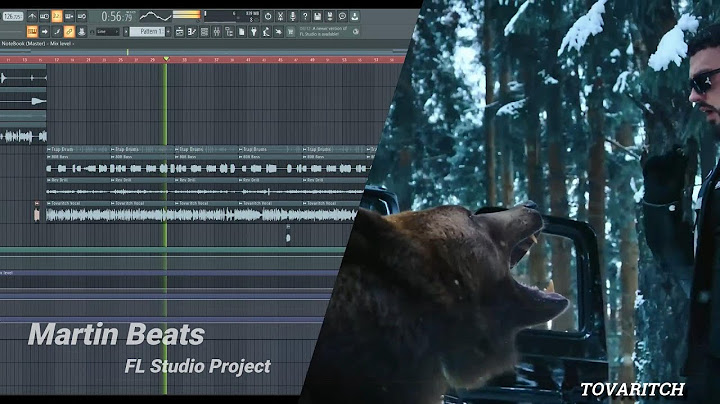Select the first 808 Bass clip header

(79, 157)
